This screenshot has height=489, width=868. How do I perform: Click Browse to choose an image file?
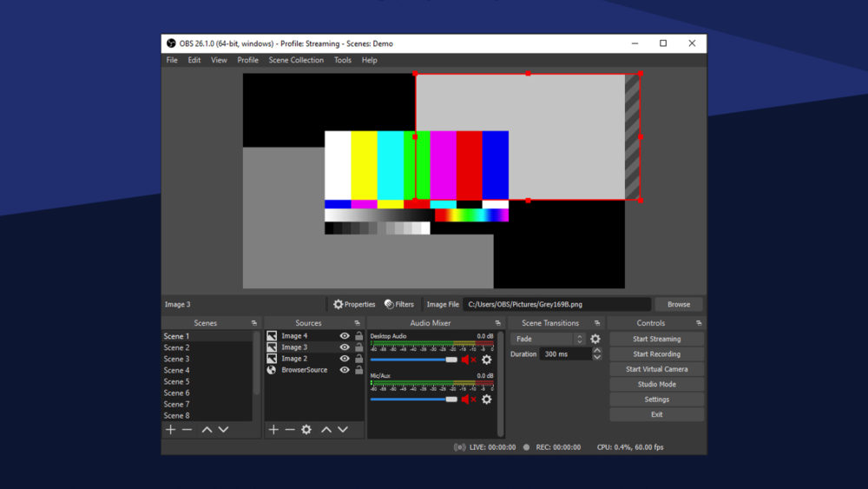tap(679, 305)
